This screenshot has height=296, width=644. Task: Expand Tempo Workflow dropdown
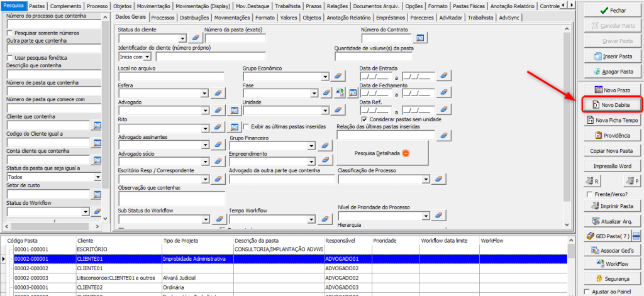(312, 219)
